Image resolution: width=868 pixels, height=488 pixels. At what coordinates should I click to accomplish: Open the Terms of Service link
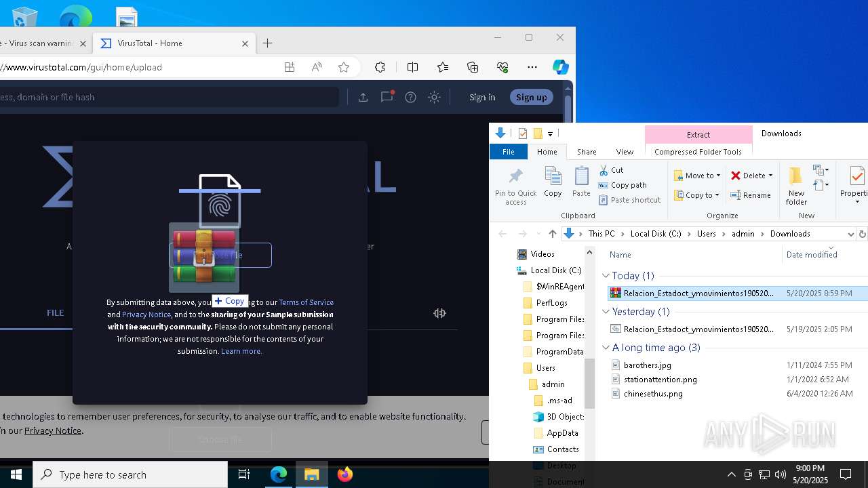(306, 302)
